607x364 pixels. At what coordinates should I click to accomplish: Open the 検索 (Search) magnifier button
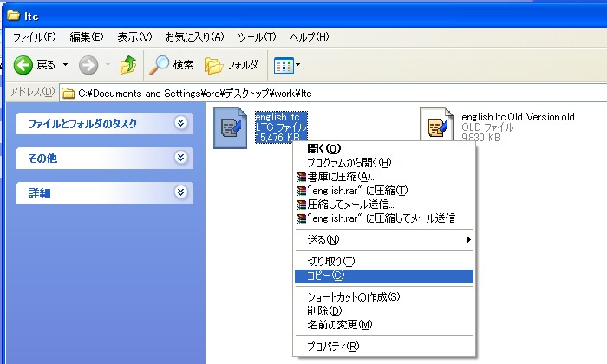pyautogui.click(x=171, y=65)
